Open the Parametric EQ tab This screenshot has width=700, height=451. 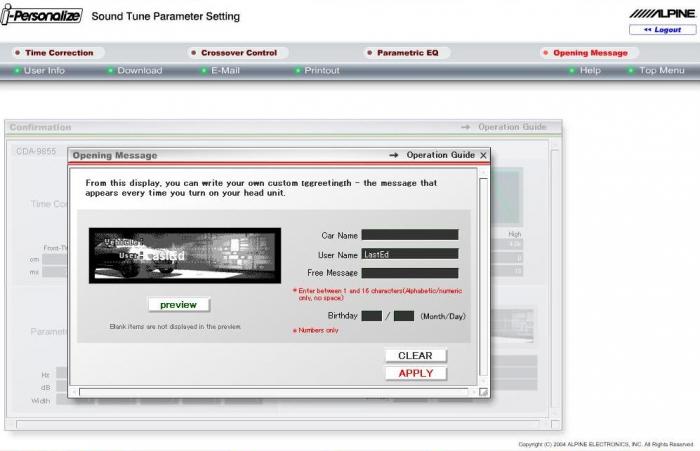407,53
